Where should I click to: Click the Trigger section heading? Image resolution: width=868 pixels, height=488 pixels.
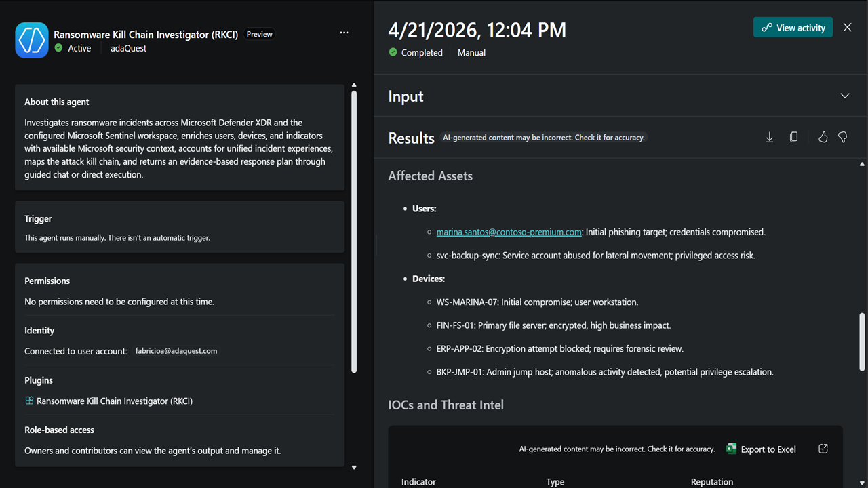pos(38,219)
